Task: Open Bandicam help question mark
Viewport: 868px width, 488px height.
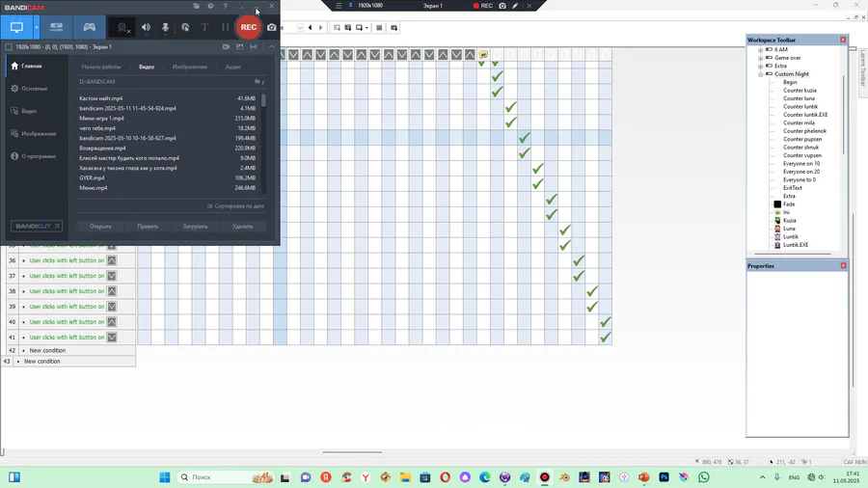Action: point(225,6)
